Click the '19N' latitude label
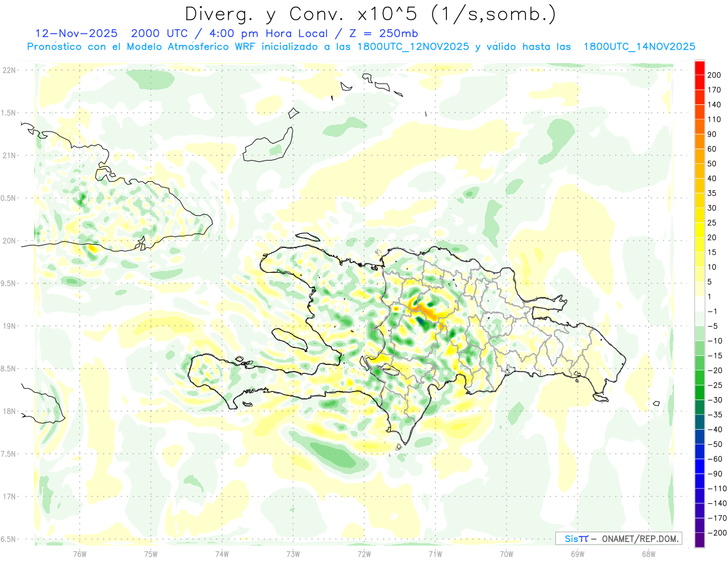This screenshot has height=562, width=728. tap(8, 326)
